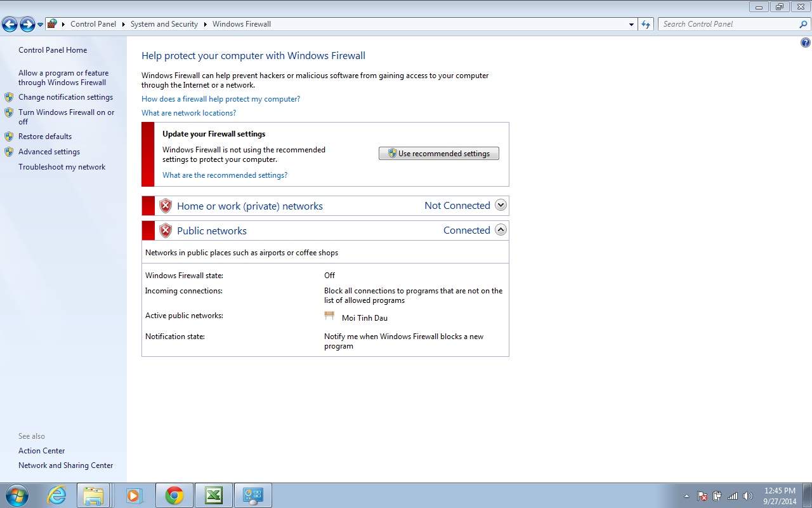Image resolution: width=812 pixels, height=508 pixels.
Task: Open 'How does a firewall help' link
Action: [x=221, y=99]
